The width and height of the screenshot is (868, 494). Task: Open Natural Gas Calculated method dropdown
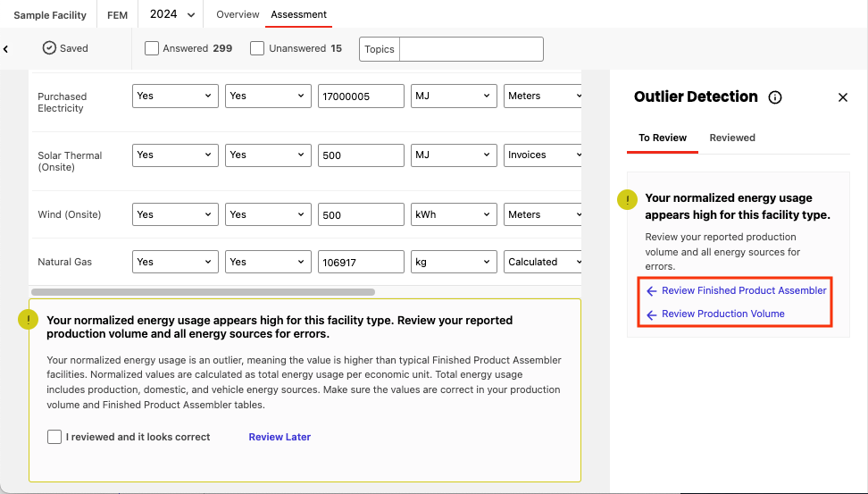click(543, 262)
